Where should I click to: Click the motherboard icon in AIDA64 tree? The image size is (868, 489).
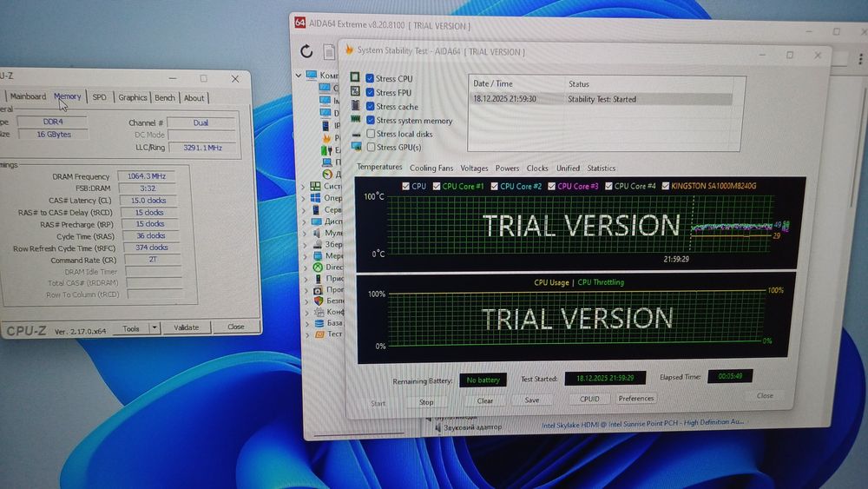tap(315, 186)
